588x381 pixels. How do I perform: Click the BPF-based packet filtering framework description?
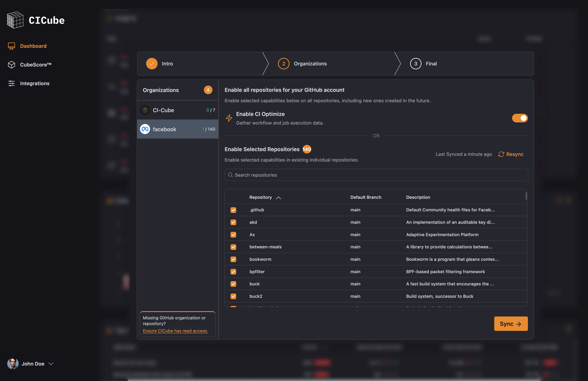tap(445, 271)
